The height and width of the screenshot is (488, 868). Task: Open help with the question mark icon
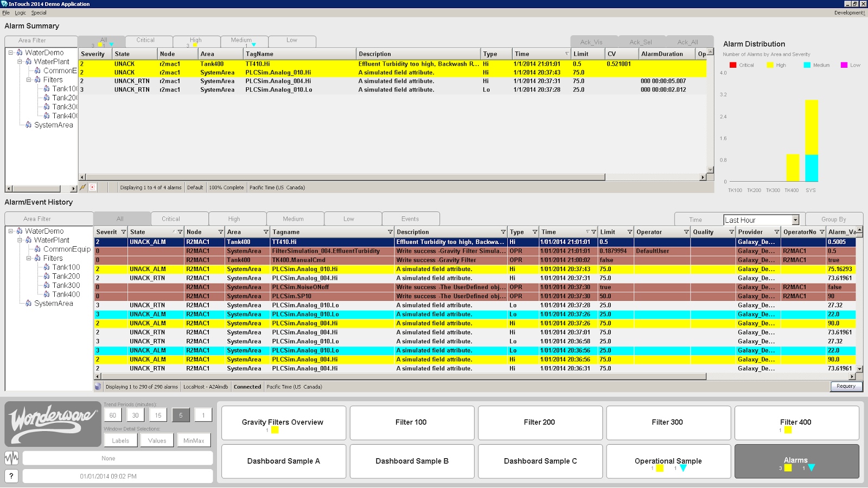pyautogui.click(x=11, y=476)
